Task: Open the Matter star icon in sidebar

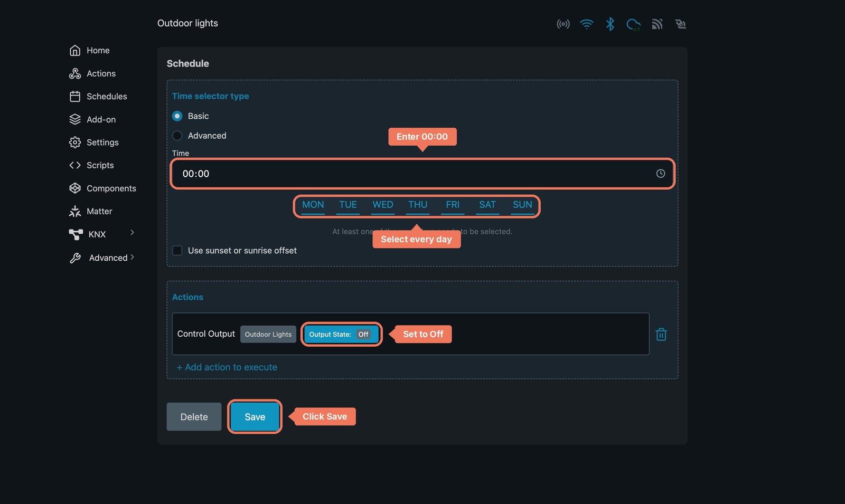Action: (x=75, y=211)
